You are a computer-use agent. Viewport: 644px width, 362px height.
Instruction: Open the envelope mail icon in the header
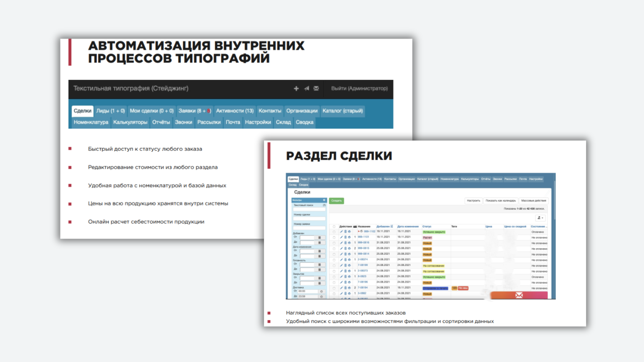pyautogui.click(x=316, y=88)
